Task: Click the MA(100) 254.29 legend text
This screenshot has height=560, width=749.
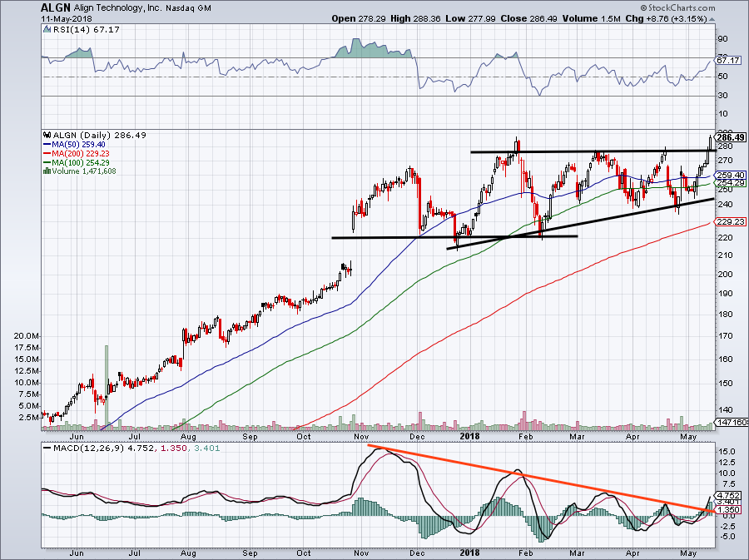Action: tap(80, 162)
